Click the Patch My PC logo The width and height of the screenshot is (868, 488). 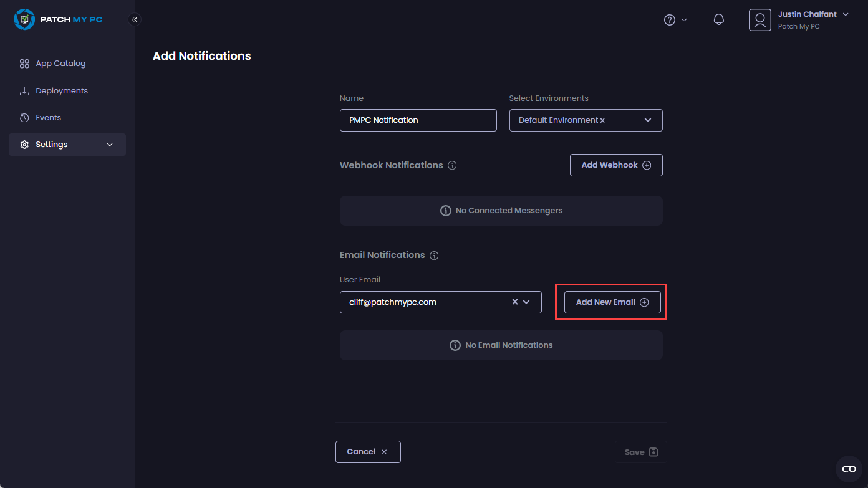point(58,19)
